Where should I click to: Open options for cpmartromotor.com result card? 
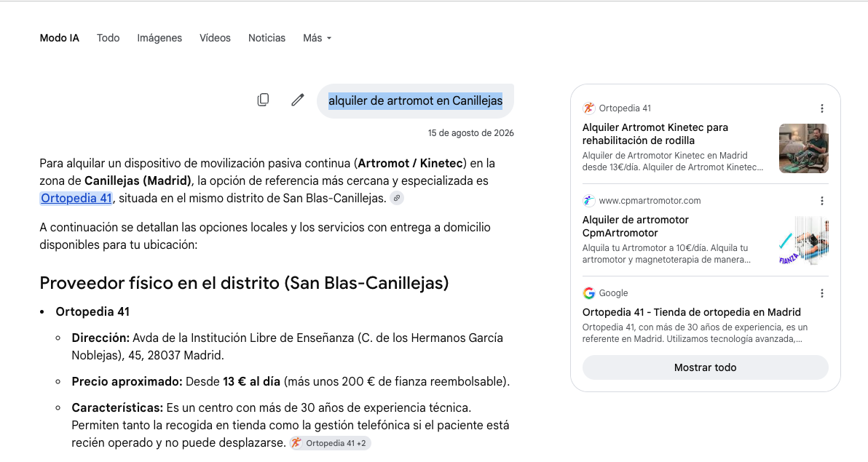pos(822,201)
